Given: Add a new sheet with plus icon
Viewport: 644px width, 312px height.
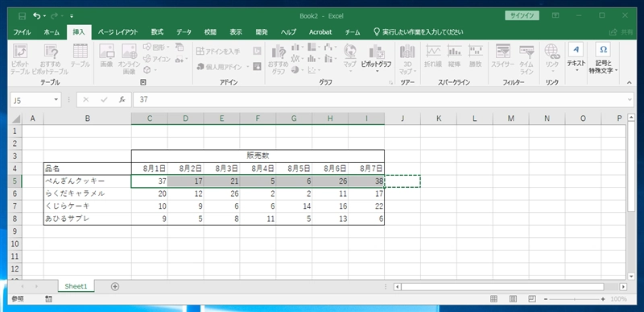Looking at the screenshot, I should point(115,286).
